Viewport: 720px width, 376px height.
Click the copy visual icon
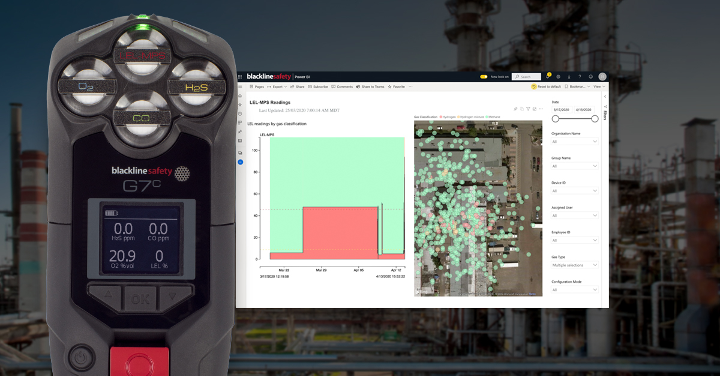(x=522, y=109)
